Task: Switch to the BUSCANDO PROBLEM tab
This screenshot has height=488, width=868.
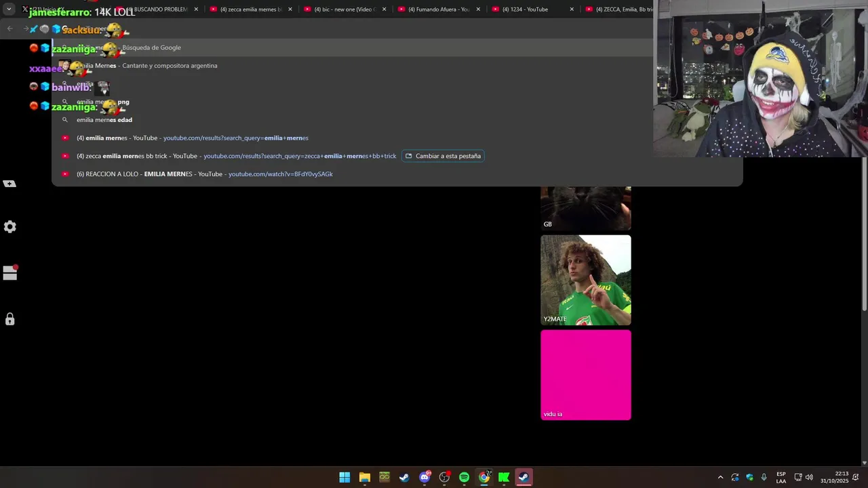Action: (156, 9)
